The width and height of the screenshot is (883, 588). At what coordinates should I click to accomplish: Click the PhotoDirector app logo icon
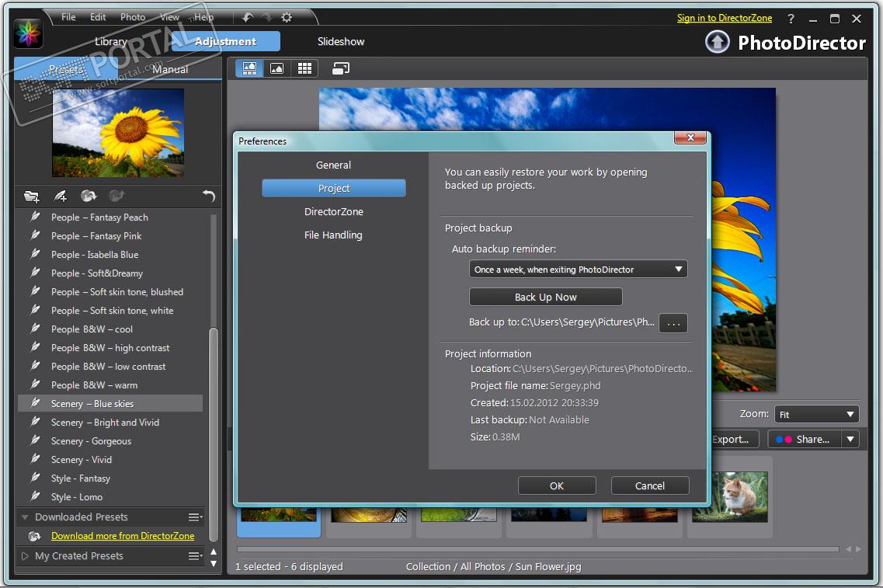[28, 33]
